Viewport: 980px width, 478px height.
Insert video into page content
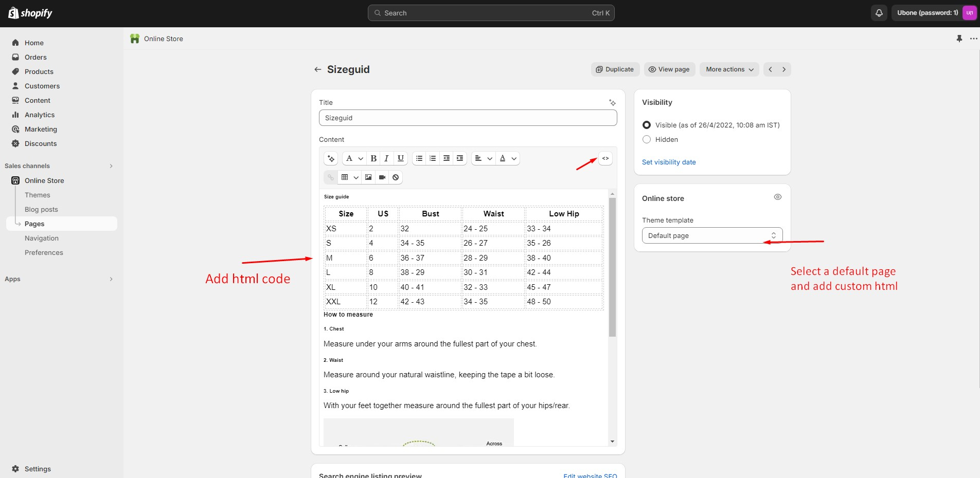[382, 177]
